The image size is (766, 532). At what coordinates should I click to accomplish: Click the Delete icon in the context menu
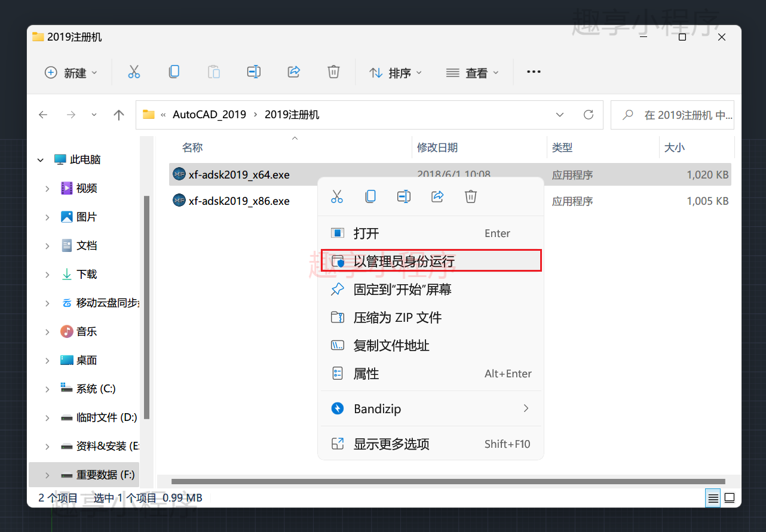pyautogui.click(x=471, y=196)
